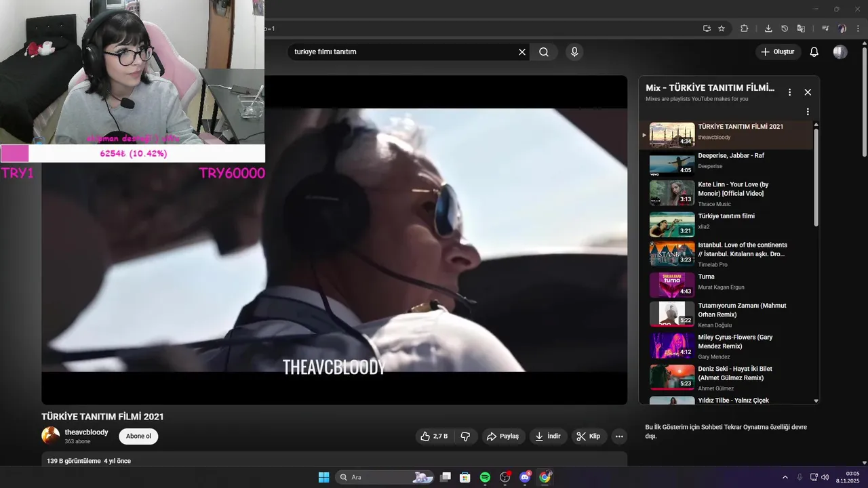Click the playlist panel scrollbar thumb
The height and width of the screenshot is (488, 868).
pos(816,178)
